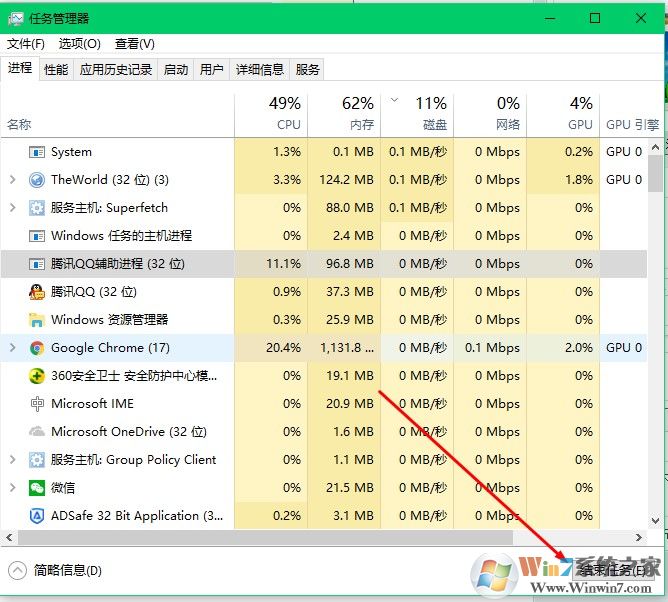Click the horizontal scrollbar right arrow
This screenshot has height=602, width=668.
pyautogui.click(x=639, y=538)
